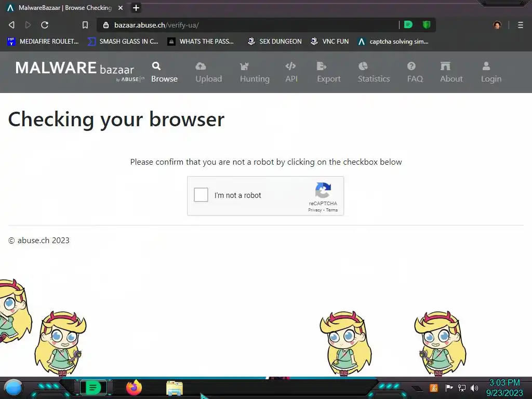Open the green chat extension icon in address bar

pyautogui.click(x=408, y=25)
